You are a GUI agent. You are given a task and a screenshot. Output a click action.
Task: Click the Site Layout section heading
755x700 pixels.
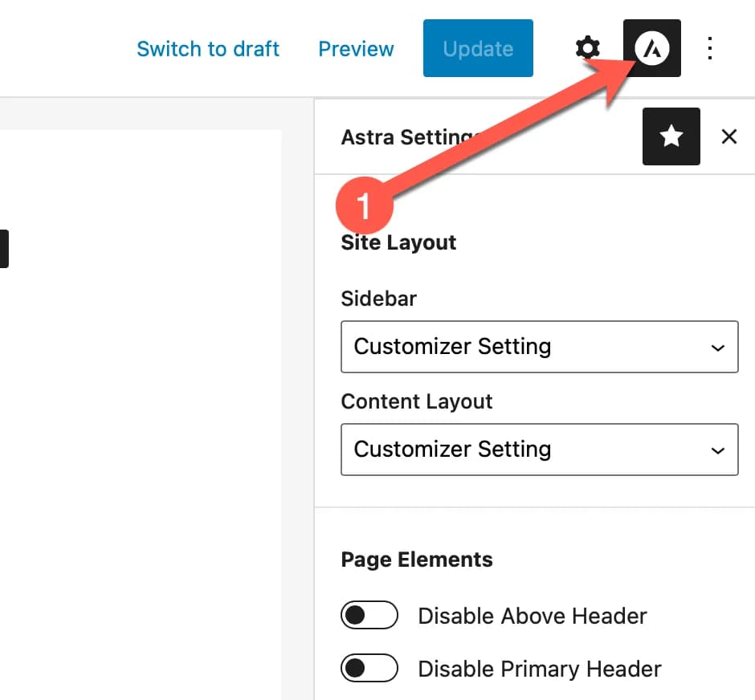tap(398, 242)
